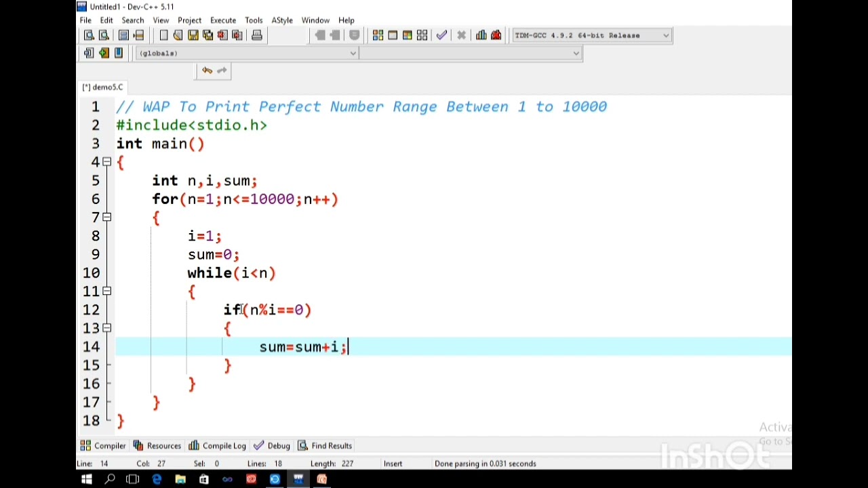Click the 'Insert' status bar indicator
The height and width of the screenshot is (488, 868).
[x=393, y=464]
